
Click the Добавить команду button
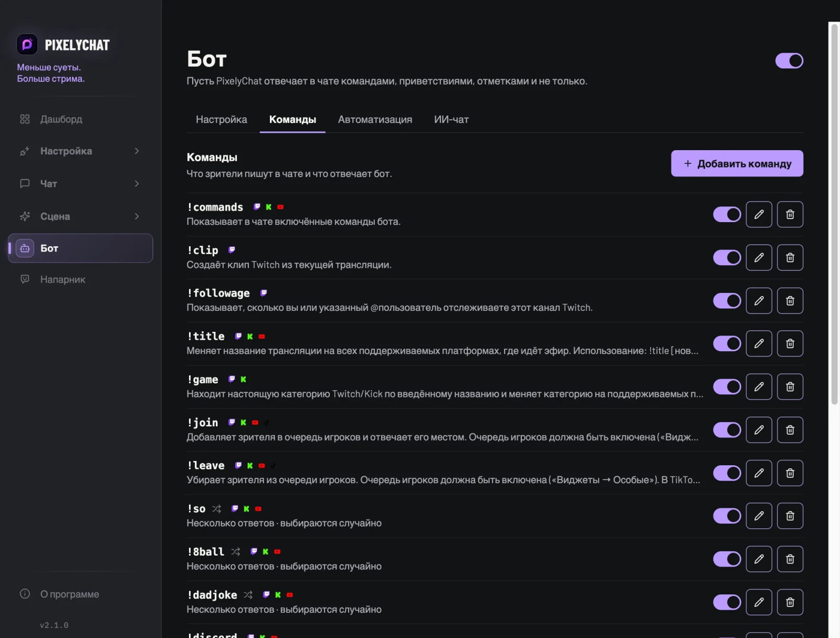(x=737, y=163)
